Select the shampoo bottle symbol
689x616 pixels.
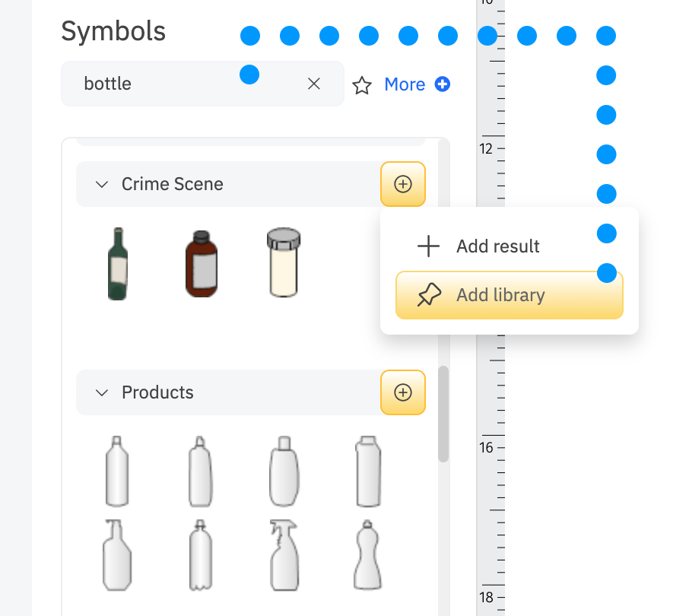tap(284, 472)
